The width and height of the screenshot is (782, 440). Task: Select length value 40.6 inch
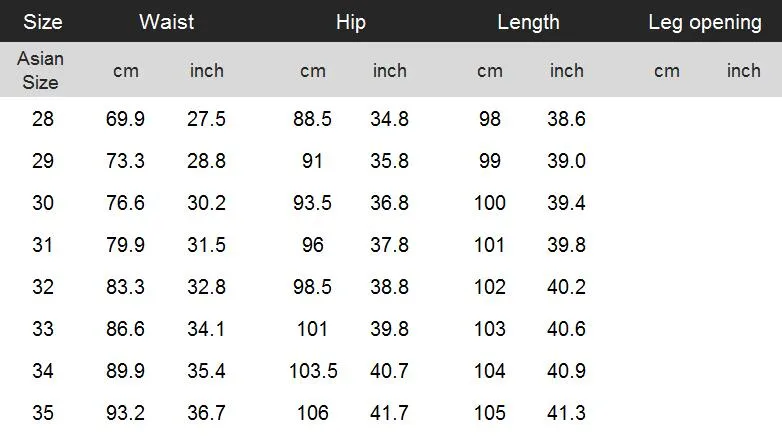click(x=566, y=329)
